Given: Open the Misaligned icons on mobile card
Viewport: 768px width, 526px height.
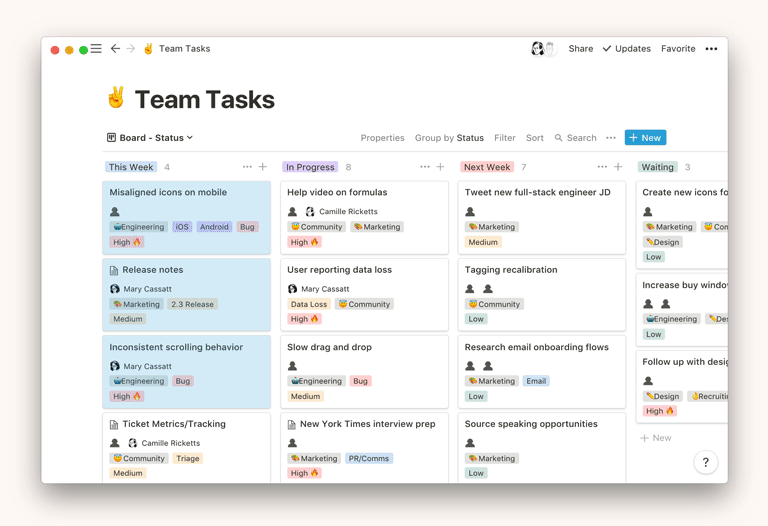Looking at the screenshot, I should pos(168,192).
